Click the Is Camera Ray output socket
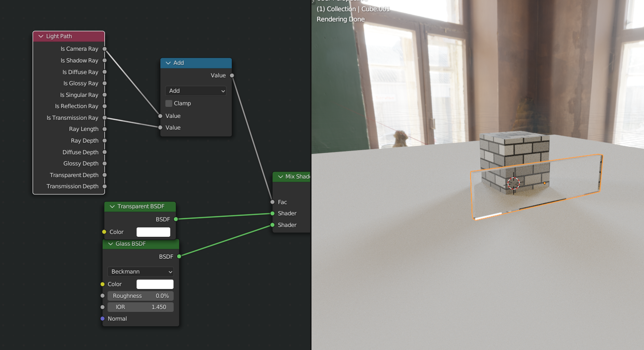 tap(104, 49)
